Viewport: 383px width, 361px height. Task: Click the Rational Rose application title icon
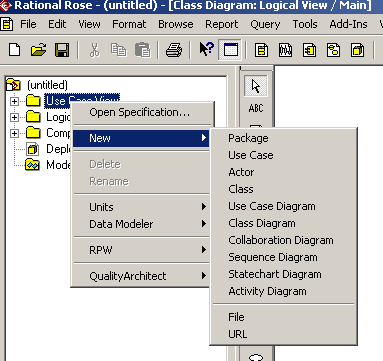click(5, 5)
